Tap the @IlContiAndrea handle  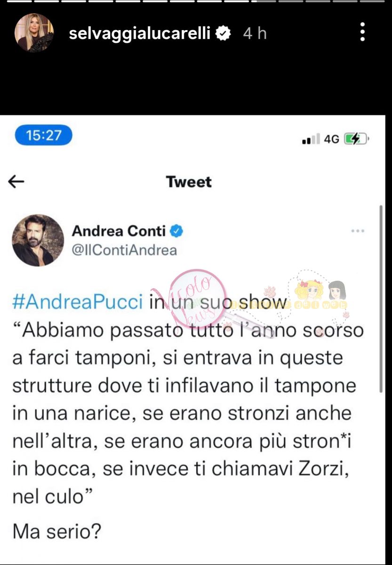pyautogui.click(x=124, y=250)
